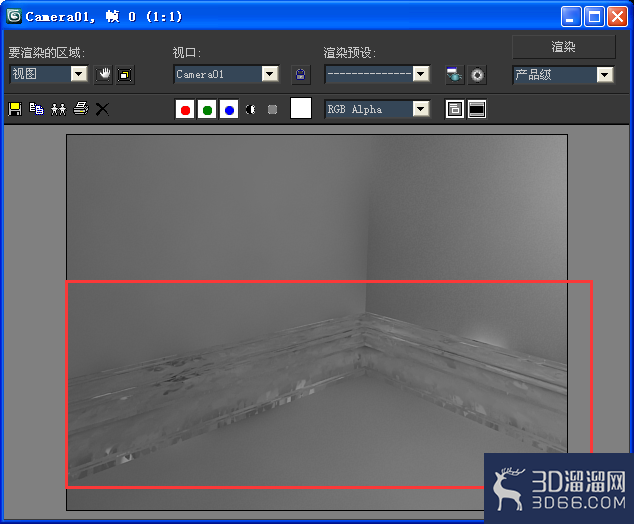Click the 3ds Max icon in the title bar
634x524 pixels.
click(x=14, y=16)
